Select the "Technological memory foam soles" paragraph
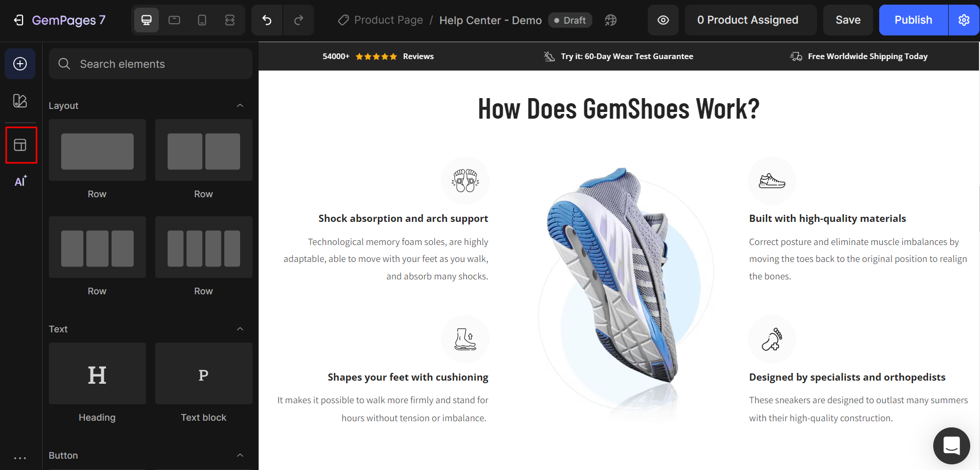Viewport: 980px width, 470px height. click(x=386, y=259)
